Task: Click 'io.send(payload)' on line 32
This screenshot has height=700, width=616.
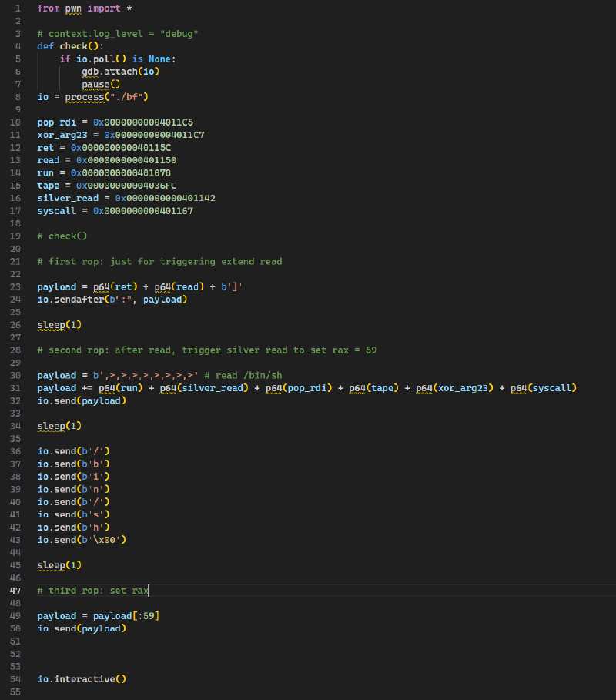Action: (x=82, y=401)
